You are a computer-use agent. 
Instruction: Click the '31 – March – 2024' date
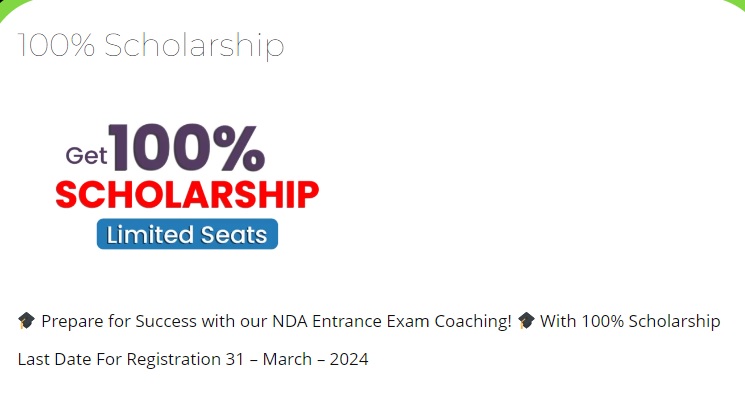click(297, 359)
